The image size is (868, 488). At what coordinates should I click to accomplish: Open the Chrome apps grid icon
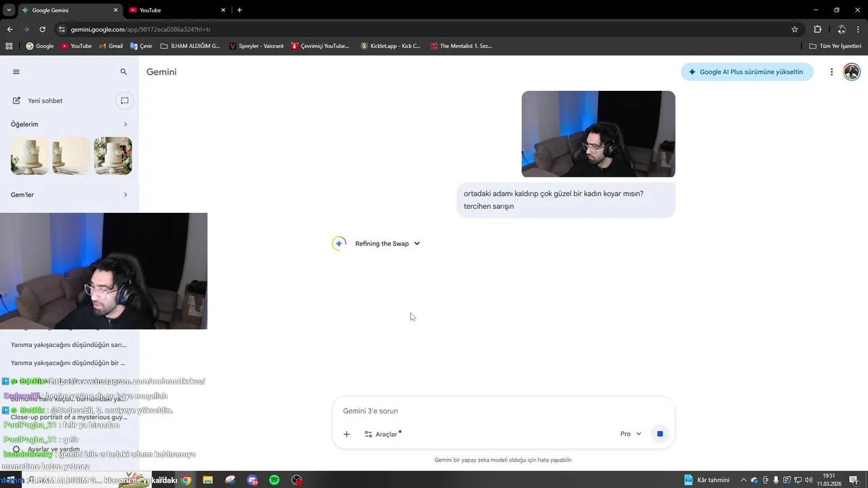pos(9,46)
